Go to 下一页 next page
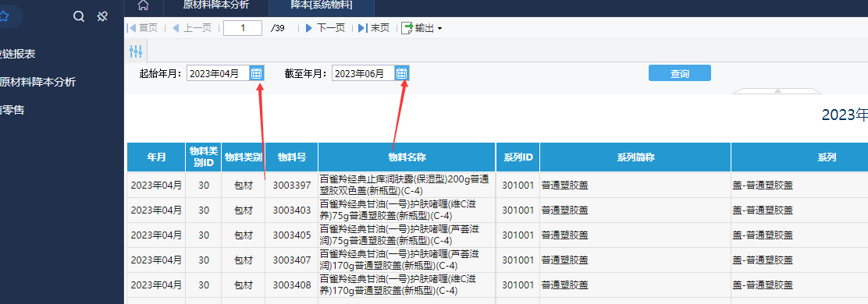This screenshot has height=304, width=868. [x=325, y=27]
